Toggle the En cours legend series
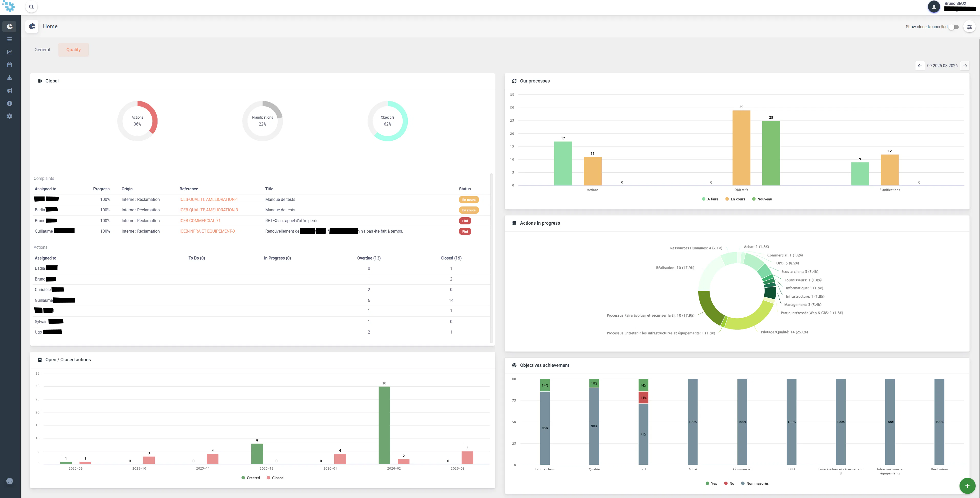The image size is (980, 498). [x=735, y=199]
